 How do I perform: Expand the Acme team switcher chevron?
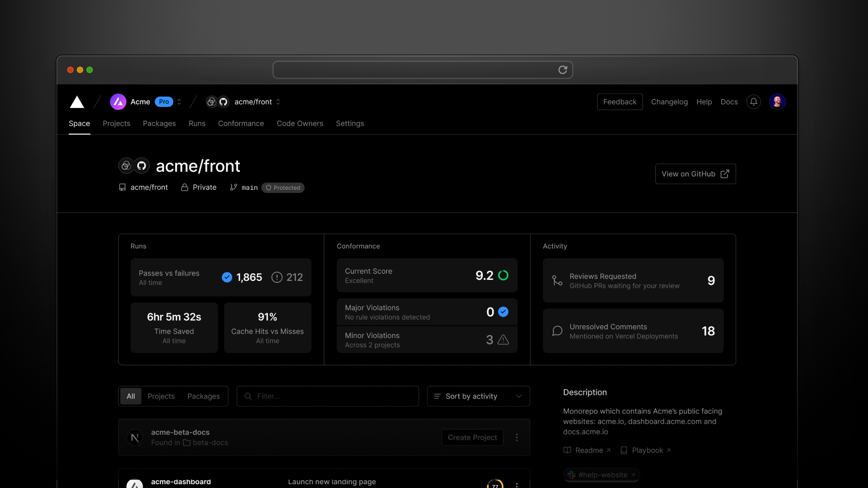click(x=179, y=102)
